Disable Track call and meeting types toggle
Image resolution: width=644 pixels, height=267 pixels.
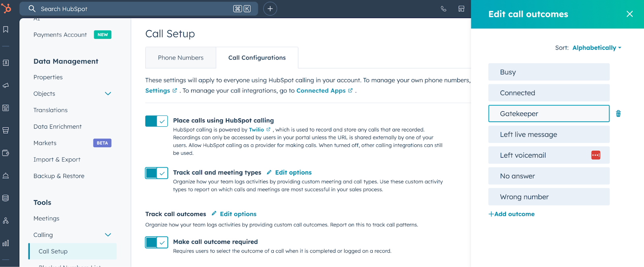coord(157,173)
